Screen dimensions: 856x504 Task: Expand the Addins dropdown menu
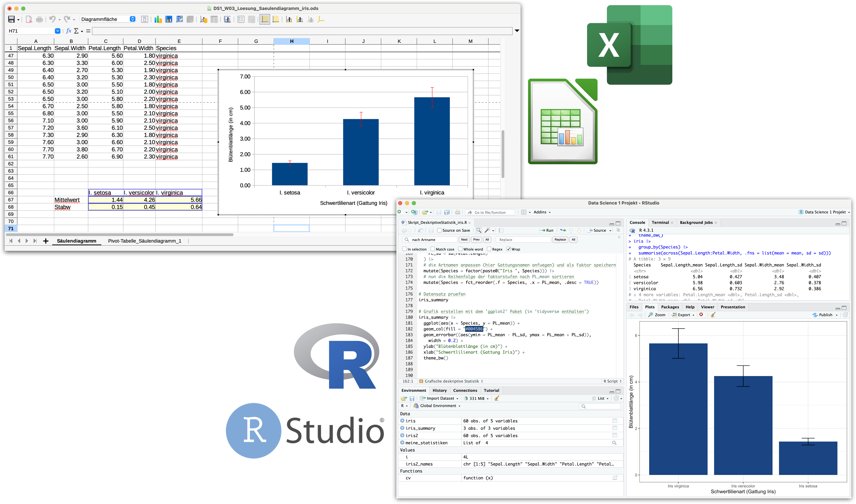[x=542, y=212]
